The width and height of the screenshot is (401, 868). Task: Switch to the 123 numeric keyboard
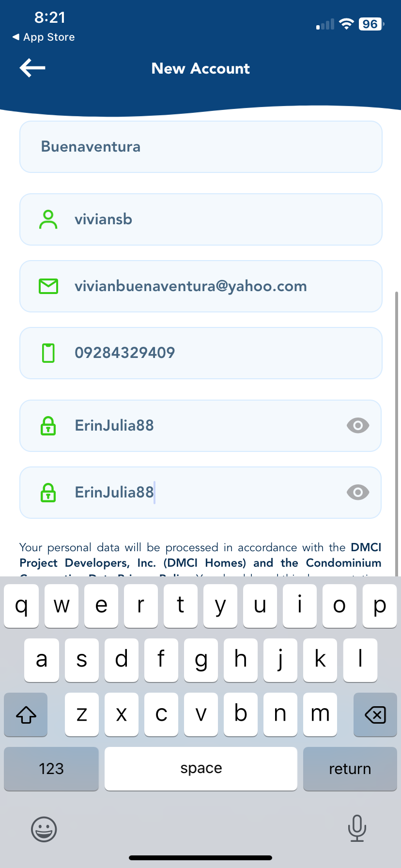[x=51, y=769]
